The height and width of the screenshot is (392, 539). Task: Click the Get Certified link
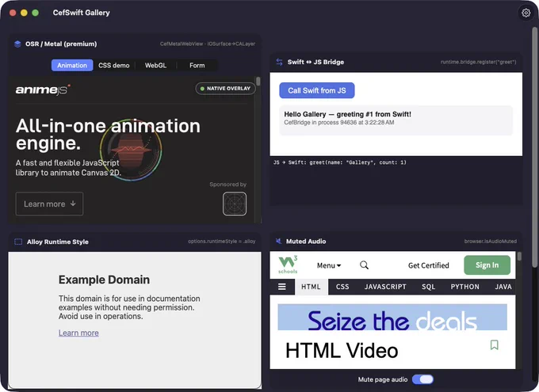click(428, 265)
